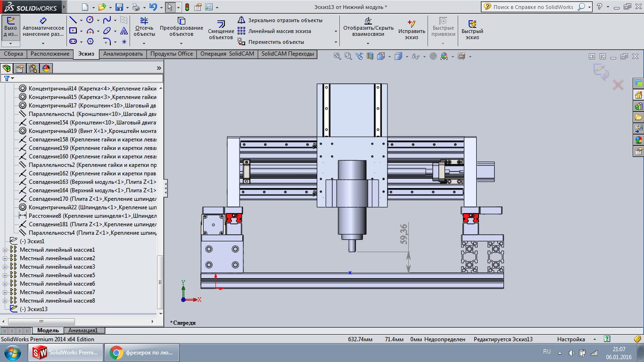Toggle Display/Hide Relations (Отобразить/Скрыть взаимосвязи)
Viewport: 644px width, 362px height.
tap(368, 21)
